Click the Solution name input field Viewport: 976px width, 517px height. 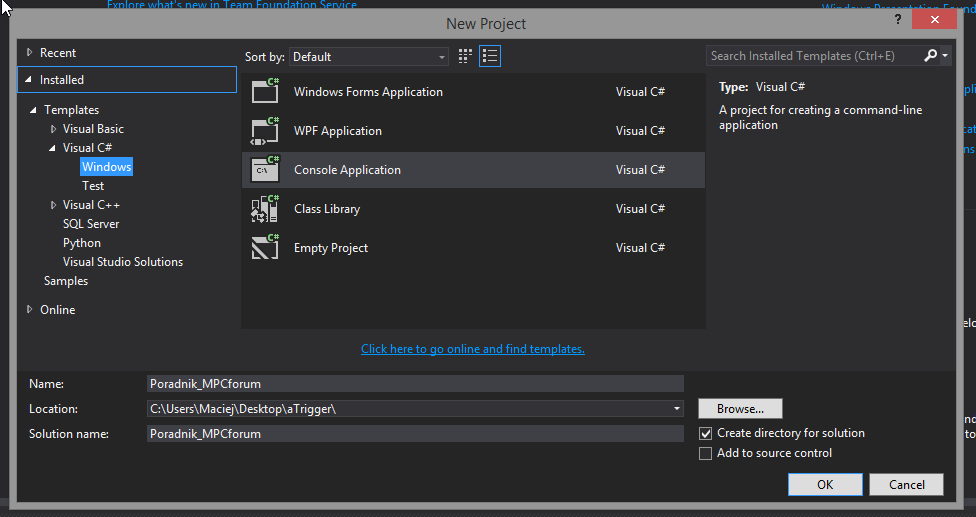click(415, 434)
